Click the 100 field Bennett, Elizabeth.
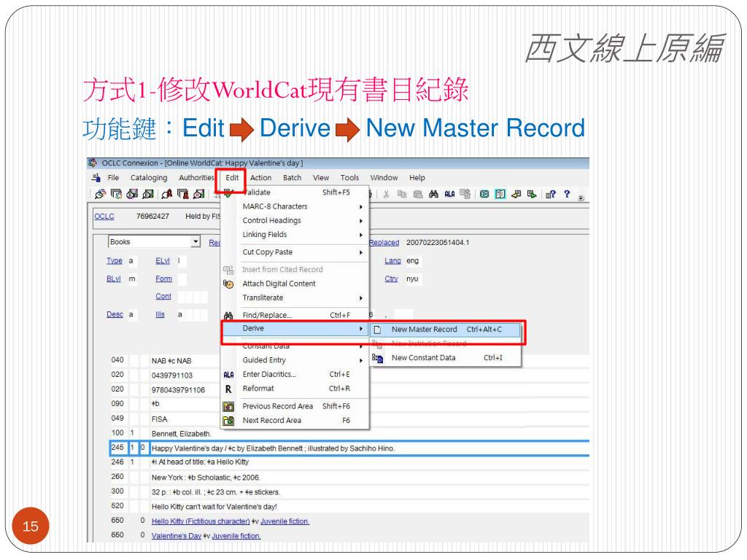The width and height of the screenshot is (747, 560). click(181, 434)
